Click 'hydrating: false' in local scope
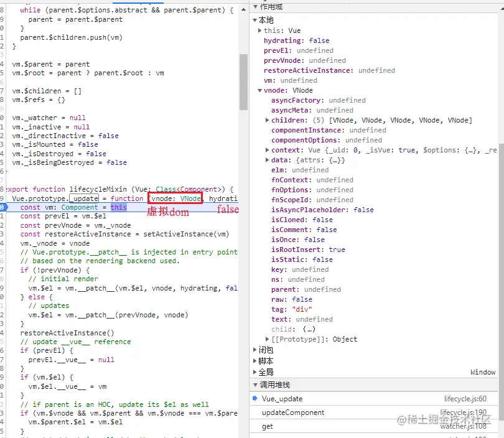504x438 pixels. [296, 40]
